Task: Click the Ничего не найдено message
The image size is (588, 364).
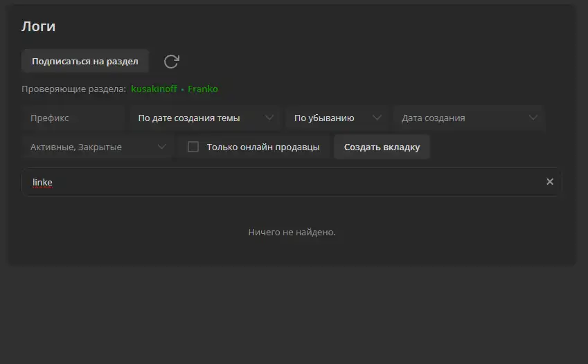Action: pos(292,232)
